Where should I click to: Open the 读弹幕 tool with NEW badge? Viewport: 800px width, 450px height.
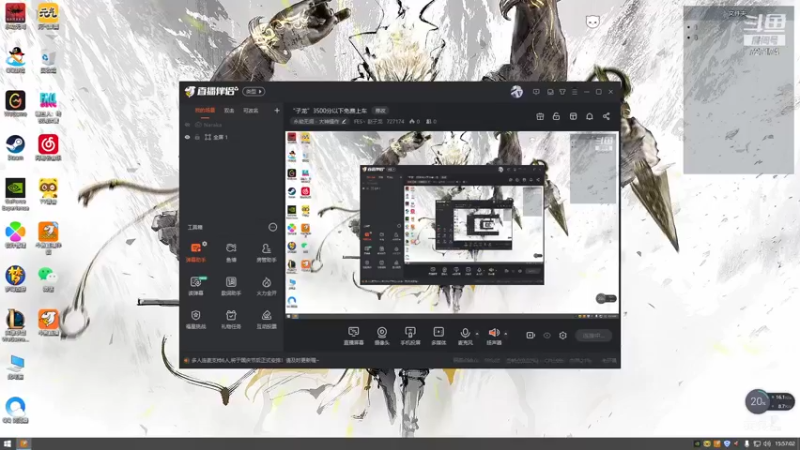pyautogui.click(x=196, y=286)
